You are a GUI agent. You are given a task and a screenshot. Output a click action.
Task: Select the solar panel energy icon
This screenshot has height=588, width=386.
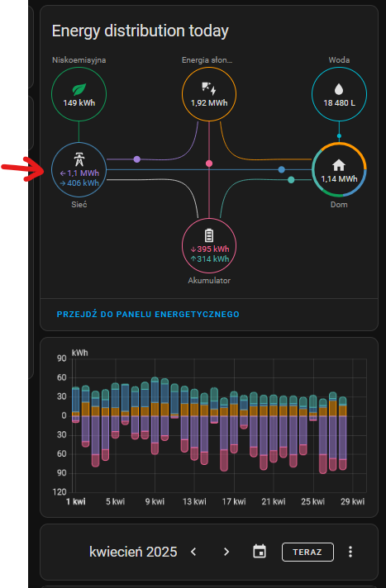click(x=209, y=88)
